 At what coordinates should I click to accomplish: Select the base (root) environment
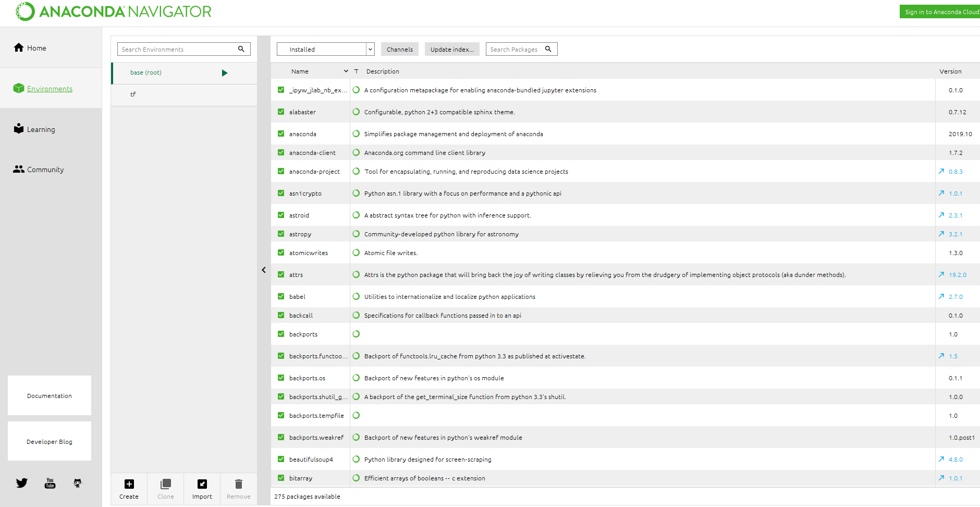tap(184, 73)
